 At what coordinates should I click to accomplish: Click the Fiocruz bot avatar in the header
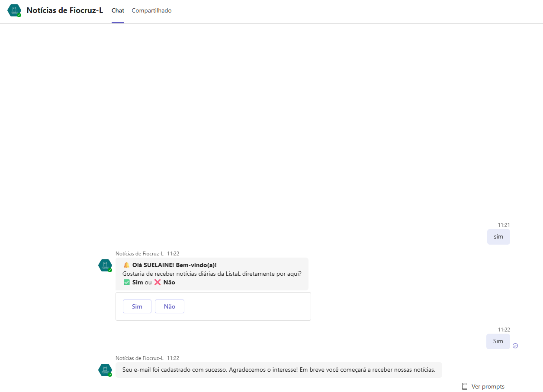[x=14, y=11]
